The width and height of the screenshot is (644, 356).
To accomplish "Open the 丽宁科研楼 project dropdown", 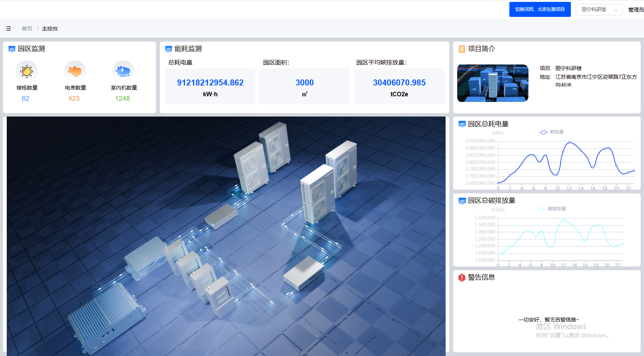I will (599, 10).
